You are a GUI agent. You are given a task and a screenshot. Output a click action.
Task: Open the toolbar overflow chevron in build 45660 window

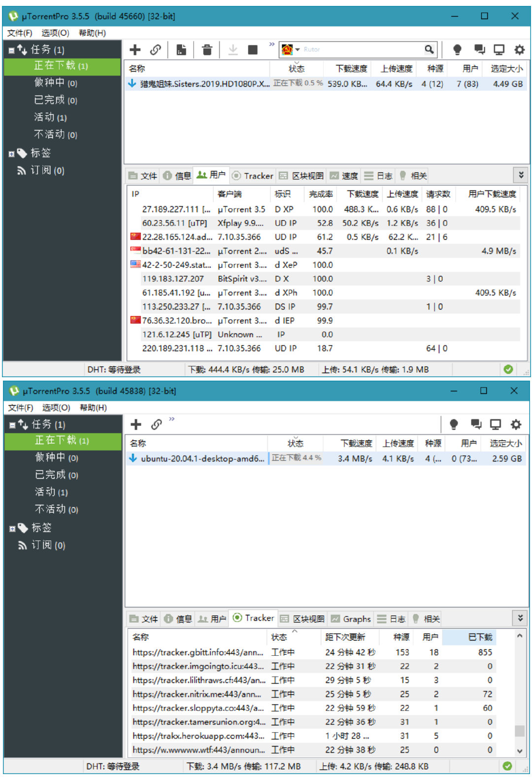[271, 45]
